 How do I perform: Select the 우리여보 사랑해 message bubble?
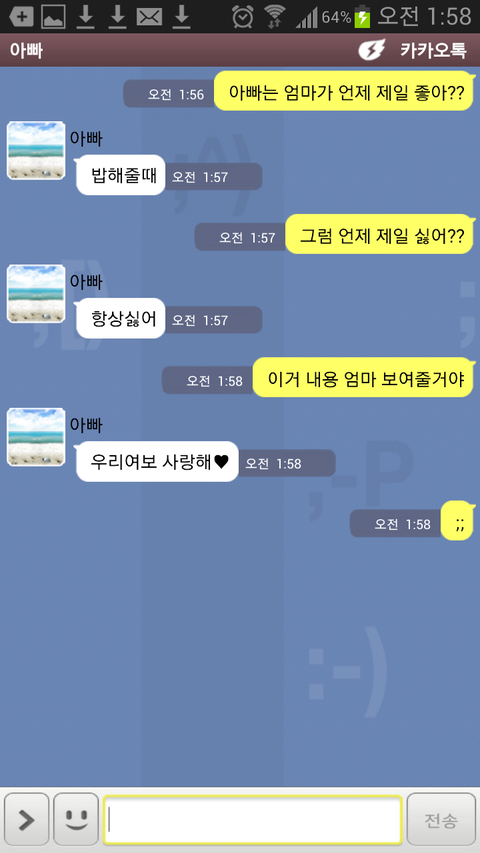point(157,461)
